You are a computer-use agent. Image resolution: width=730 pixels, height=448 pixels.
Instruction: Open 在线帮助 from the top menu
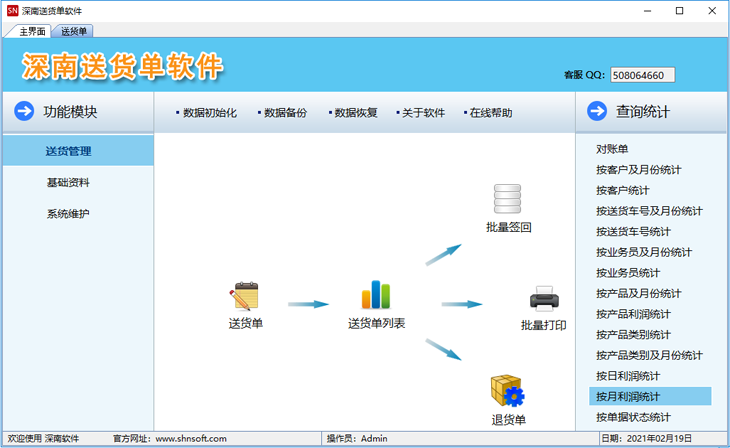(x=490, y=113)
